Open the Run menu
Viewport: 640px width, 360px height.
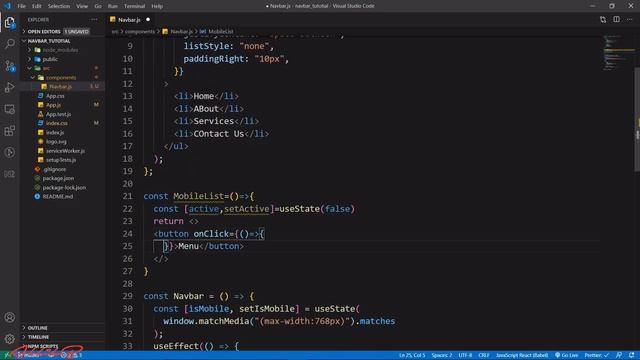tap(113, 6)
